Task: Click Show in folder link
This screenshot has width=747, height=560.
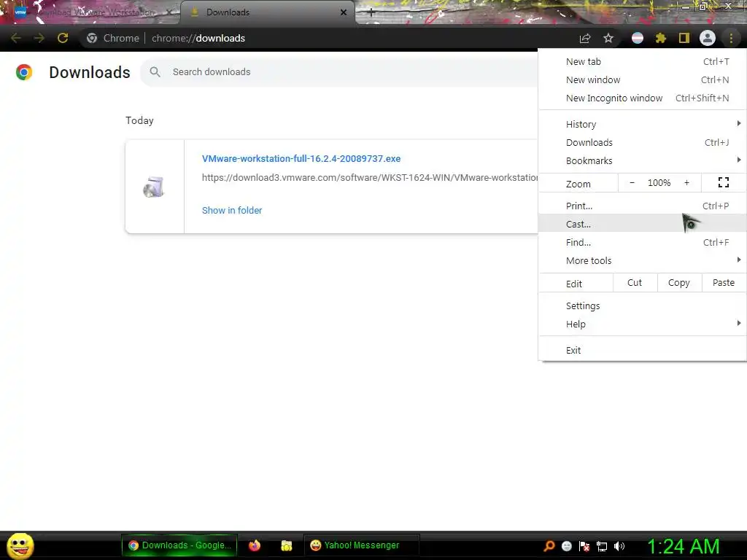Action: click(232, 211)
